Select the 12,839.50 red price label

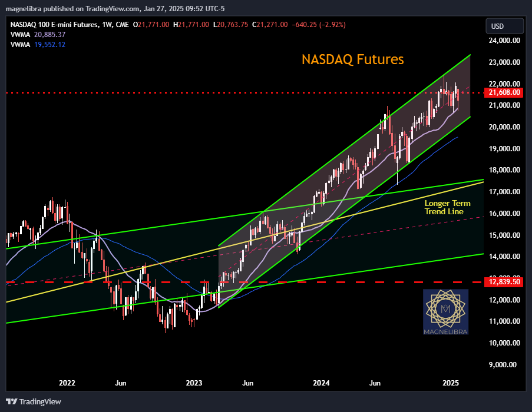504,282
